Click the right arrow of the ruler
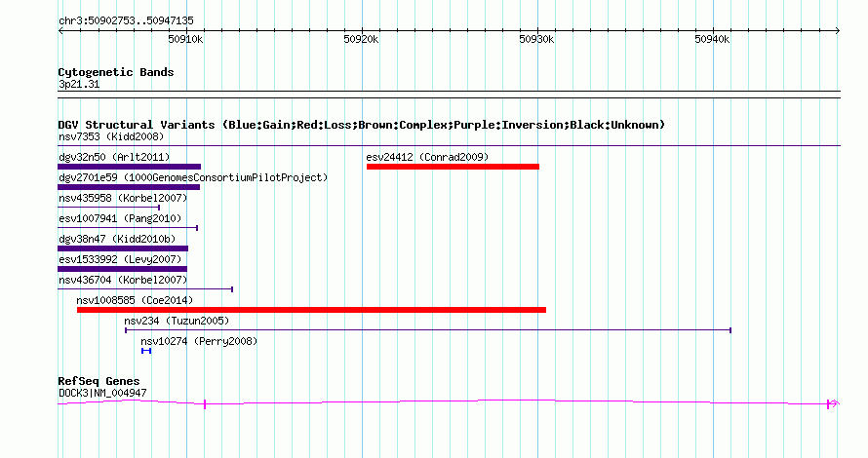The image size is (868, 458). click(x=838, y=31)
